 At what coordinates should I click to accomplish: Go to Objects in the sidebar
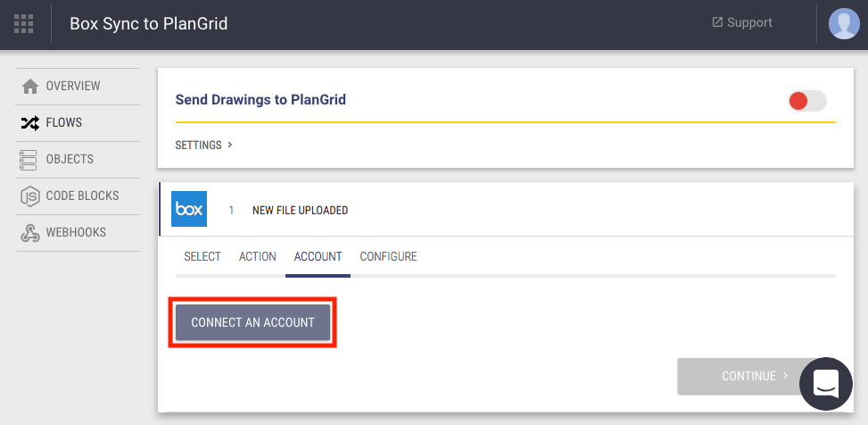(70, 160)
